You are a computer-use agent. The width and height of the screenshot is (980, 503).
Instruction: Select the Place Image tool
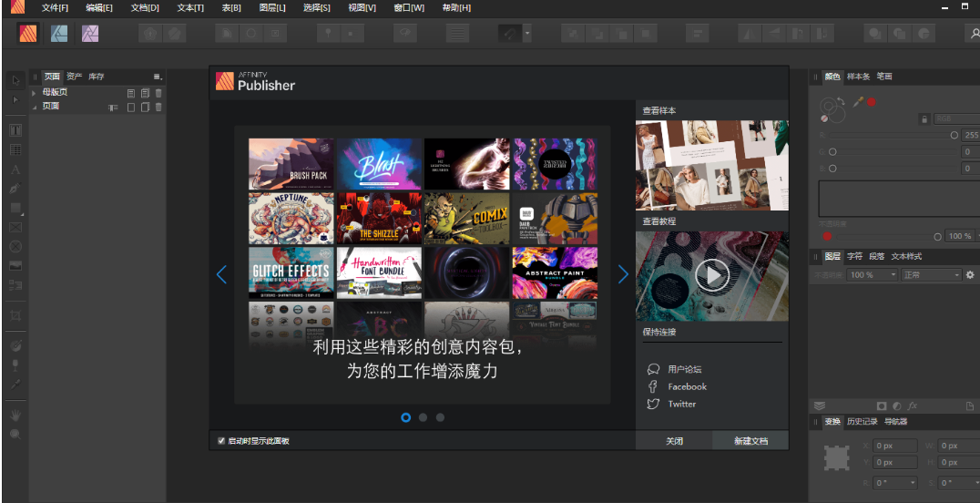tap(15, 265)
